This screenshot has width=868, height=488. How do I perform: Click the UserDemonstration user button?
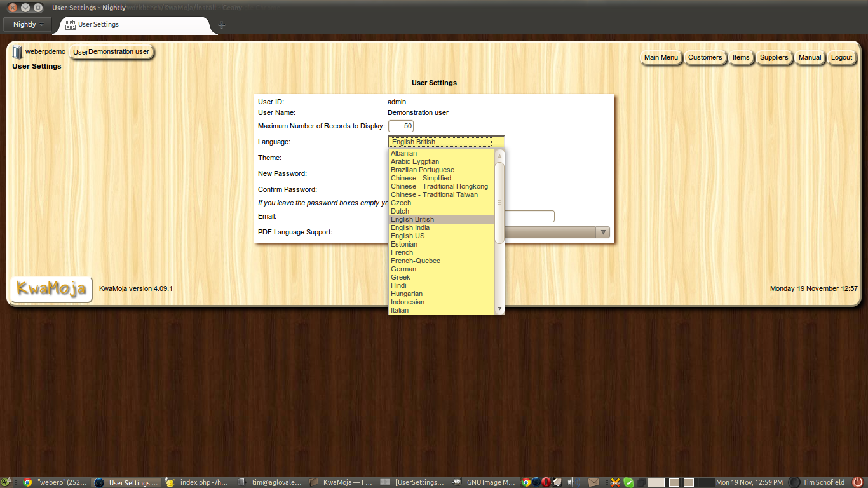[x=111, y=51]
